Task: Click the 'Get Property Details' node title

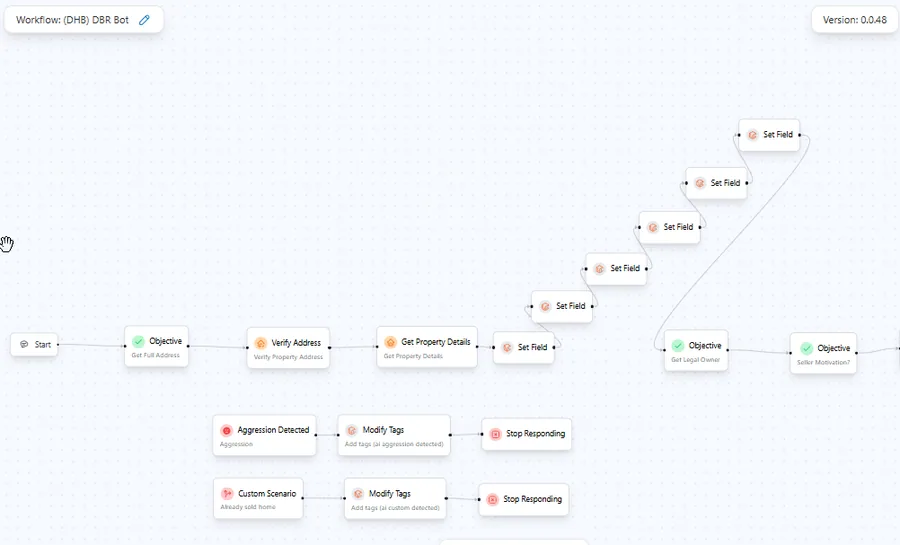Action: (x=436, y=342)
